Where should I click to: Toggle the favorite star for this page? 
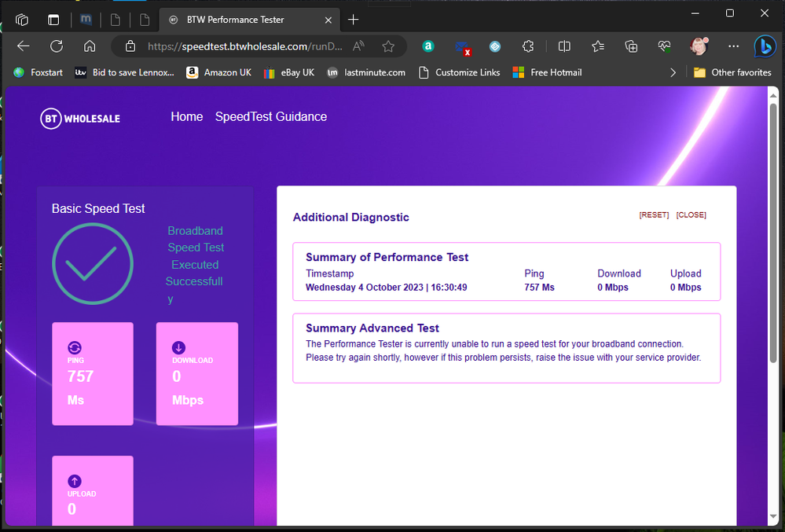[x=388, y=46]
